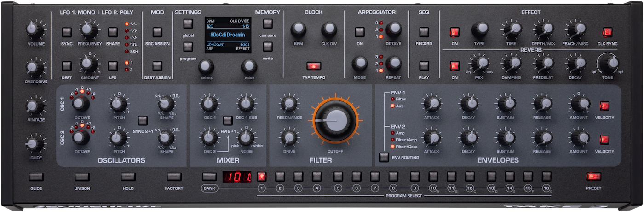Click the LFO DEST button

pyautogui.click(x=67, y=66)
